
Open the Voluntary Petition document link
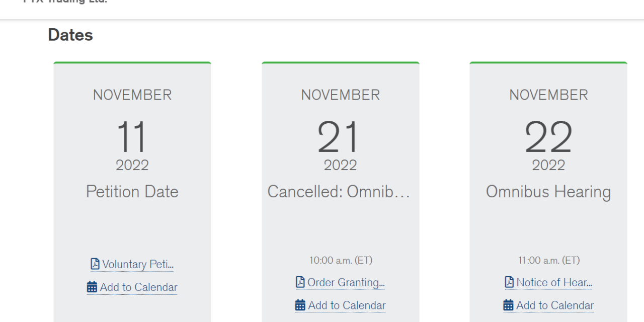tap(138, 264)
